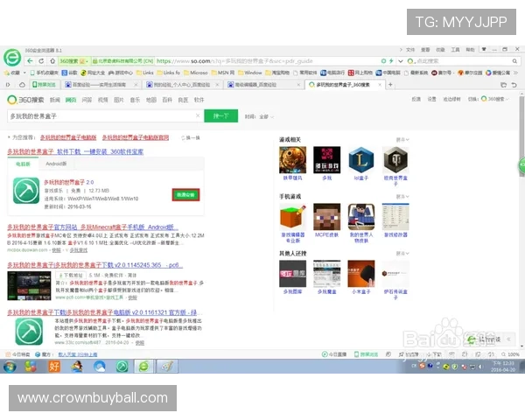Click the suggested 多玩我的世界盒子电脑版 link
Screen dimensions: 525x420
[x=68, y=137]
